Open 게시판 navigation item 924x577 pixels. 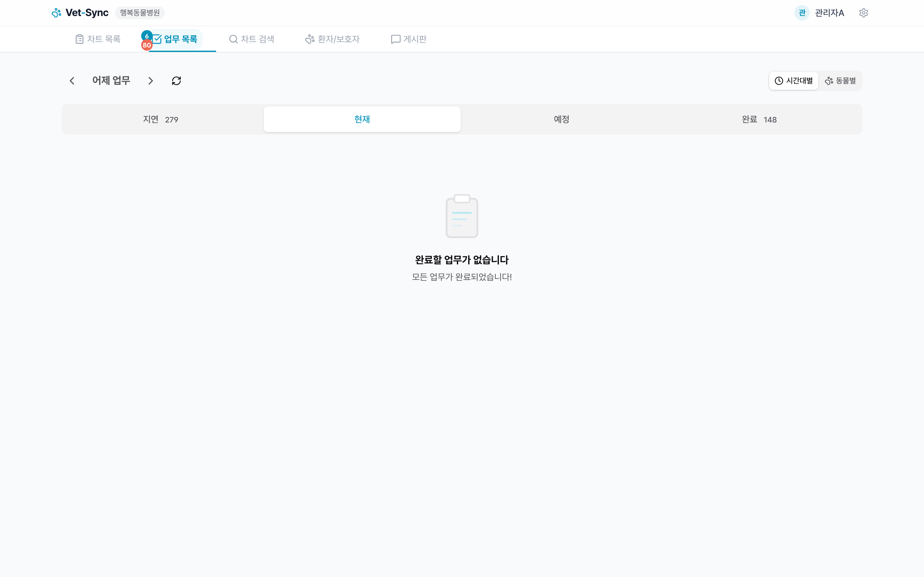pos(408,39)
